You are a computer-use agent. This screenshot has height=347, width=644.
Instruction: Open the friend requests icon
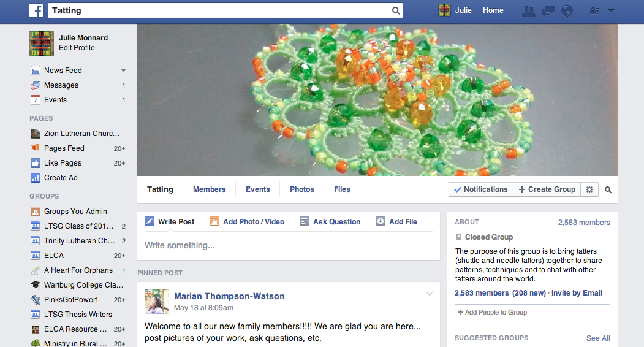[x=528, y=10]
